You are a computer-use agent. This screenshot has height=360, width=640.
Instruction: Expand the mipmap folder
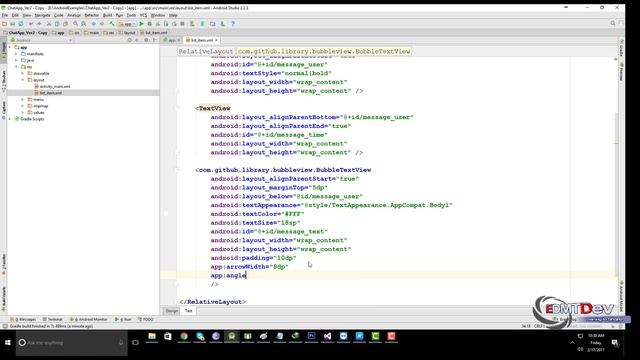(x=23, y=106)
